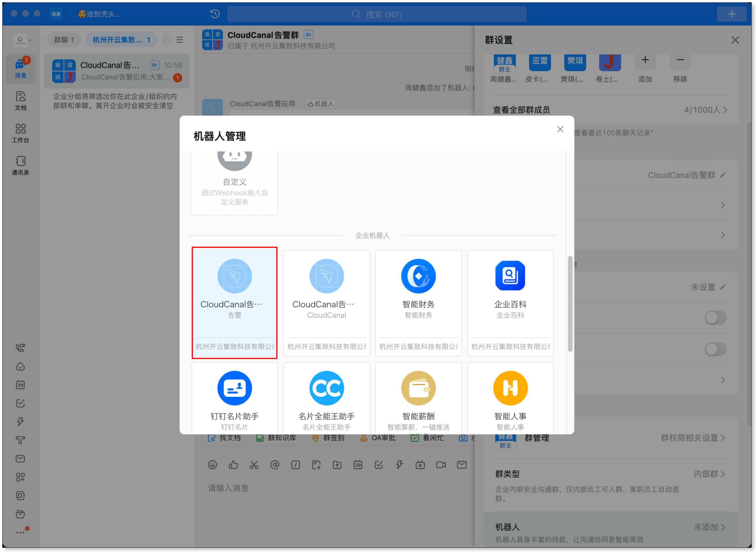Open 文档 in the left sidebar
Screen dimensions: 756x552
tap(20, 100)
